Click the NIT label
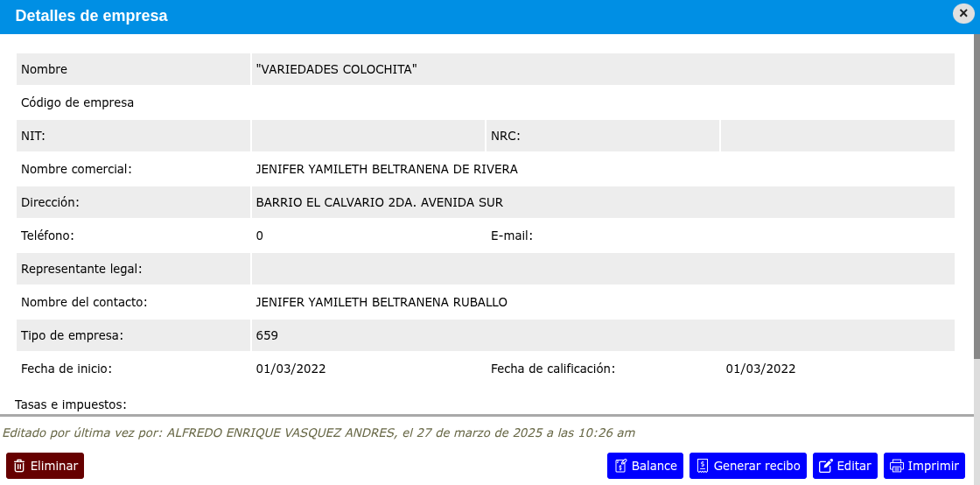980x485 pixels. (x=33, y=136)
